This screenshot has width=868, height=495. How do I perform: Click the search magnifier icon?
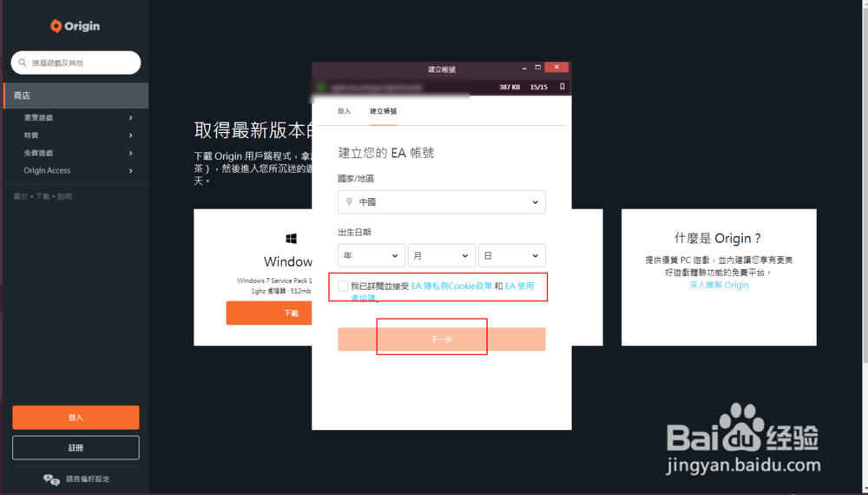(23, 63)
